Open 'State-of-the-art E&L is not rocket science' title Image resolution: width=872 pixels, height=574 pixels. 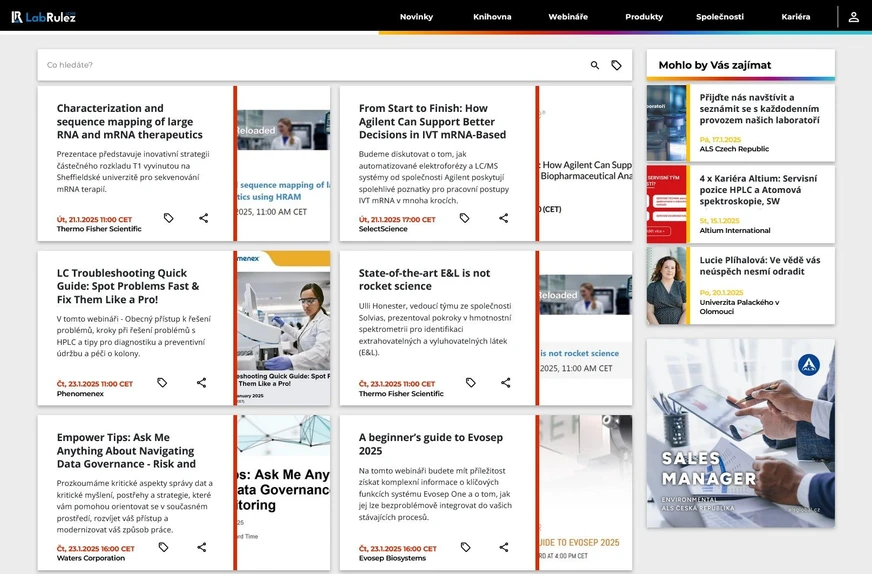click(424, 279)
